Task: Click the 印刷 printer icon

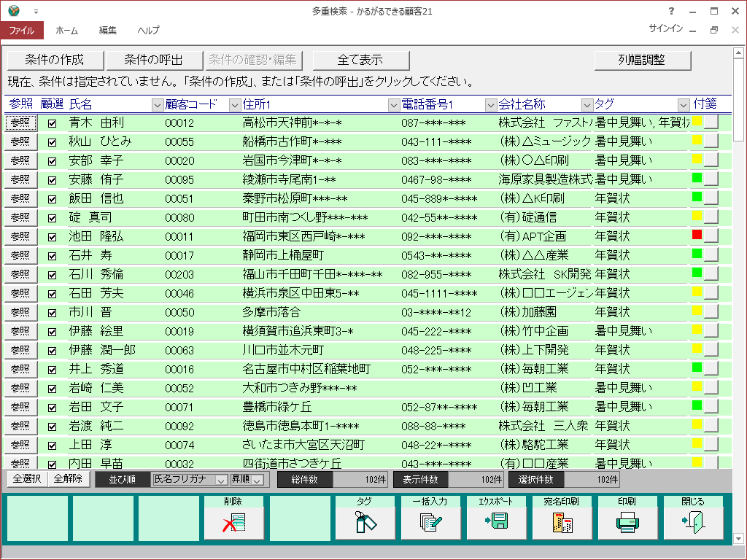Action: [x=627, y=522]
